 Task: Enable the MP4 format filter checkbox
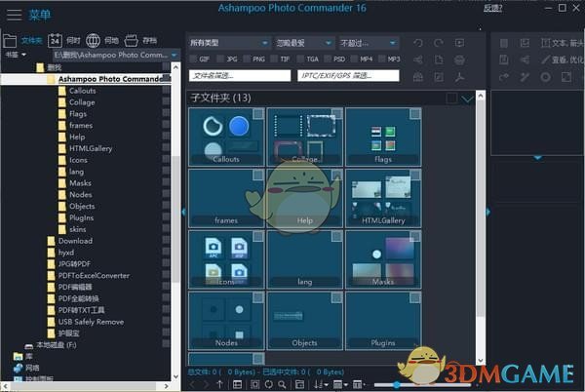[x=355, y=59]
